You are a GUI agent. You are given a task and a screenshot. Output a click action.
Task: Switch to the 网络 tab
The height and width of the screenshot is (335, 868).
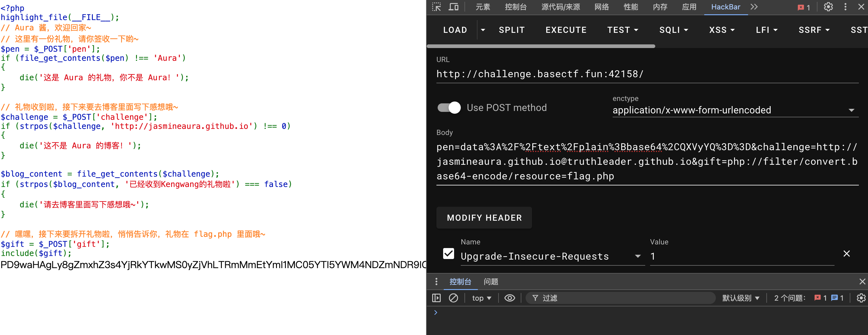601,7
